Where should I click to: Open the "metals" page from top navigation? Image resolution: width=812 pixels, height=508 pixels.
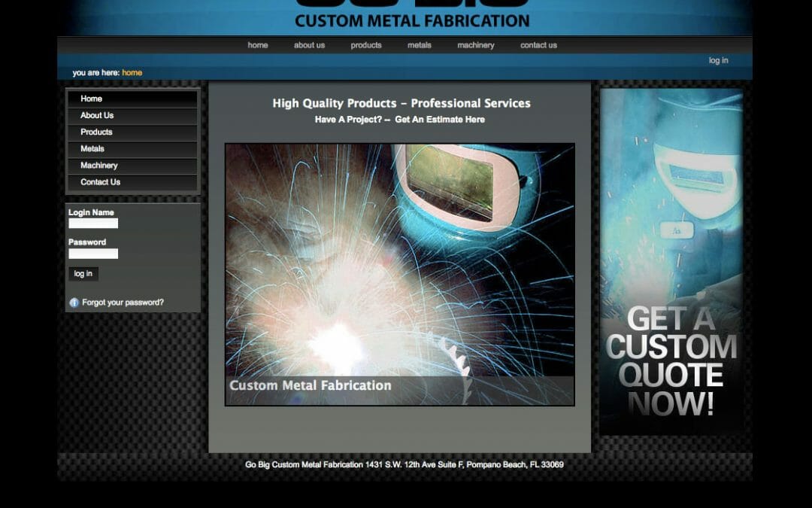point(419,45)
